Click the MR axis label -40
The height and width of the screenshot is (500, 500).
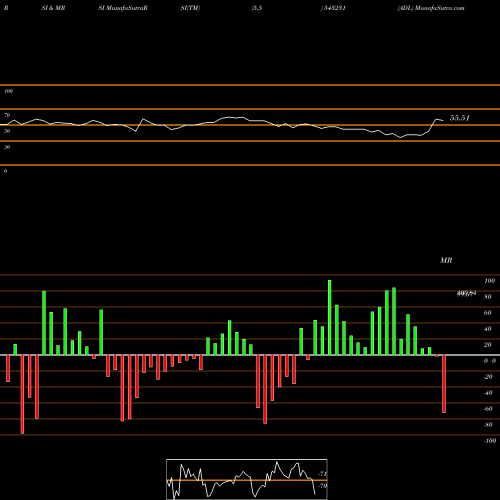pos(488,393)
